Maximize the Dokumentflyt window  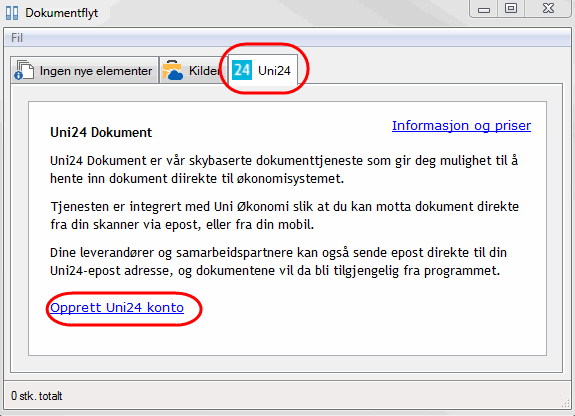pos(511,9)
